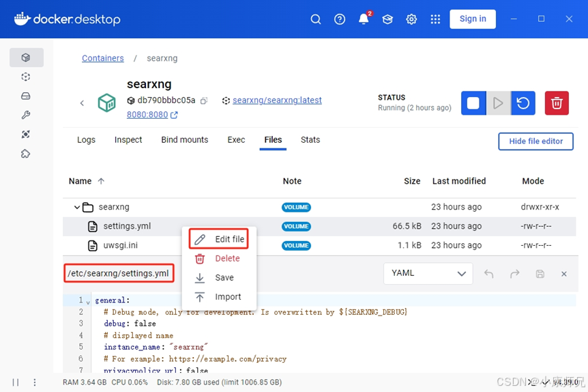Open the YAML language dropdown

pos(428,273)
